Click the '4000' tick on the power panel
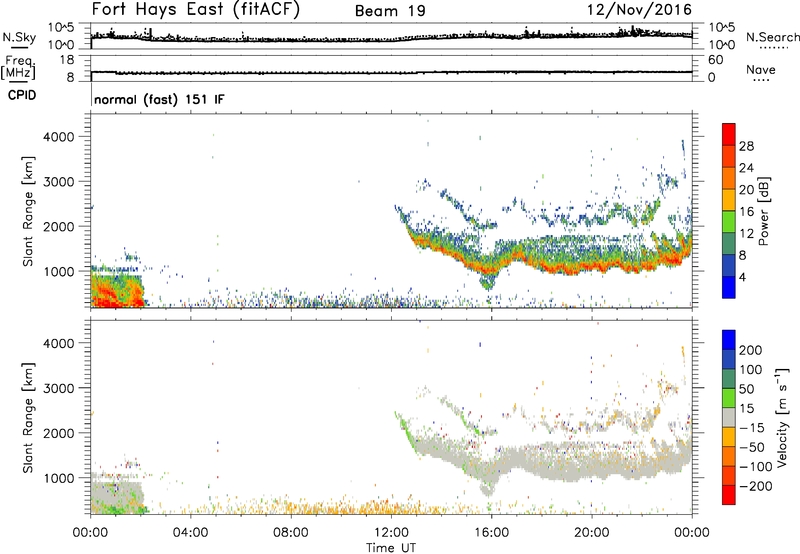The image size is (800, 554). tap(59, 137)
